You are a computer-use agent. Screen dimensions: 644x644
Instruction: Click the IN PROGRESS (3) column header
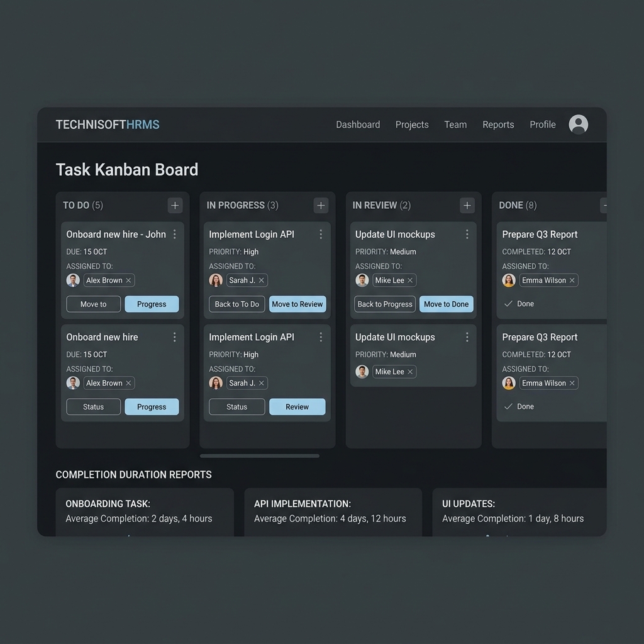tap(242, 206)
